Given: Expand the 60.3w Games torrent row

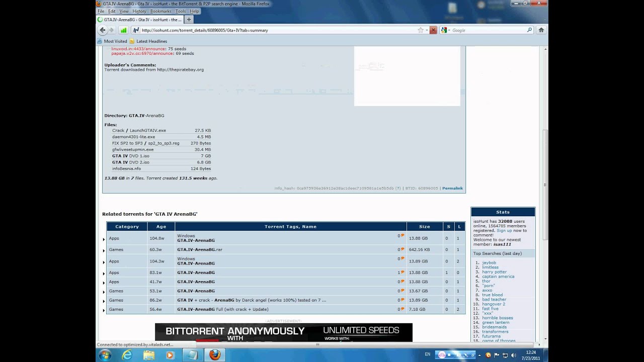Looking at the screenshot, I should pos(104,250).
